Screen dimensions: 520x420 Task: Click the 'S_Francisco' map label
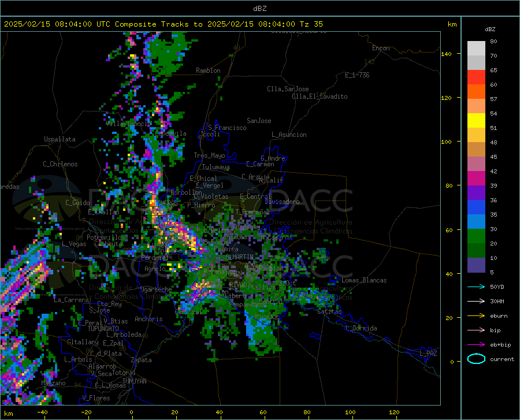[x=227, y=128]
